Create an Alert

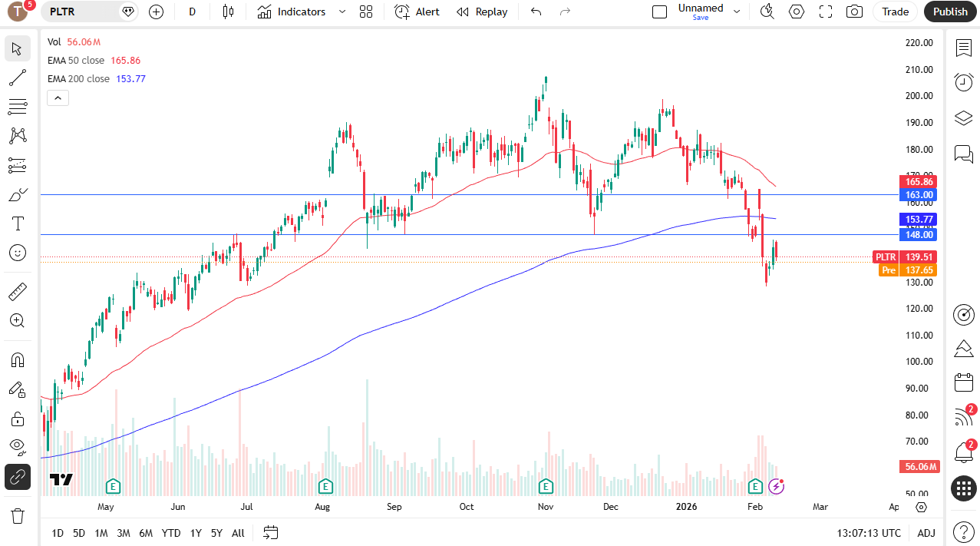click(x=417, y=12)
